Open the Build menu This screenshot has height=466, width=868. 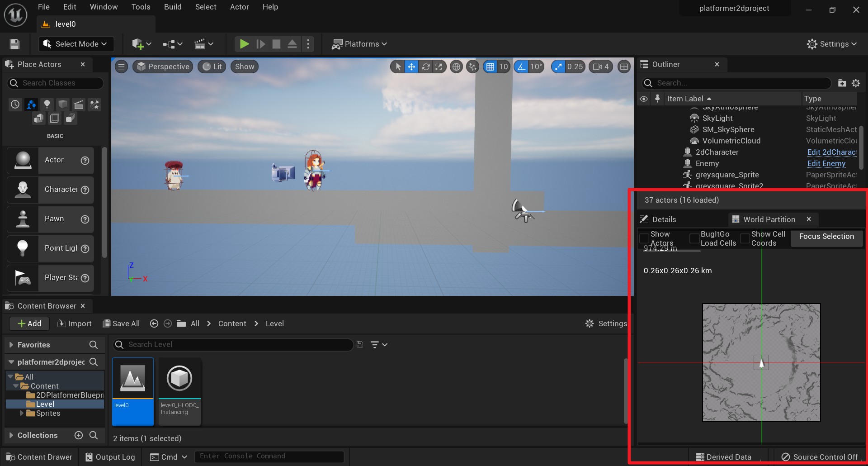(x=173, y=7)
